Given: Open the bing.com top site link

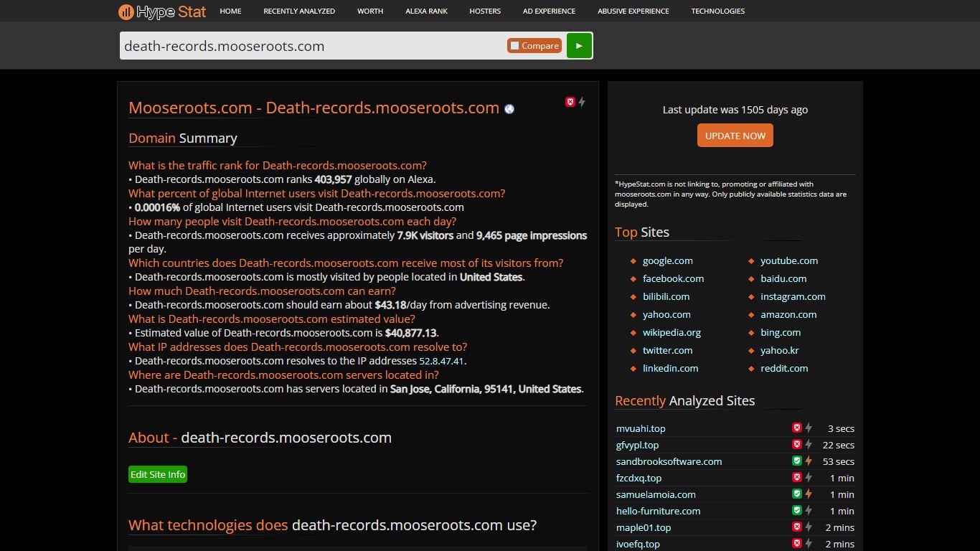Looking at the screenshot, I should pyautogui.click(x=781, y=332).
